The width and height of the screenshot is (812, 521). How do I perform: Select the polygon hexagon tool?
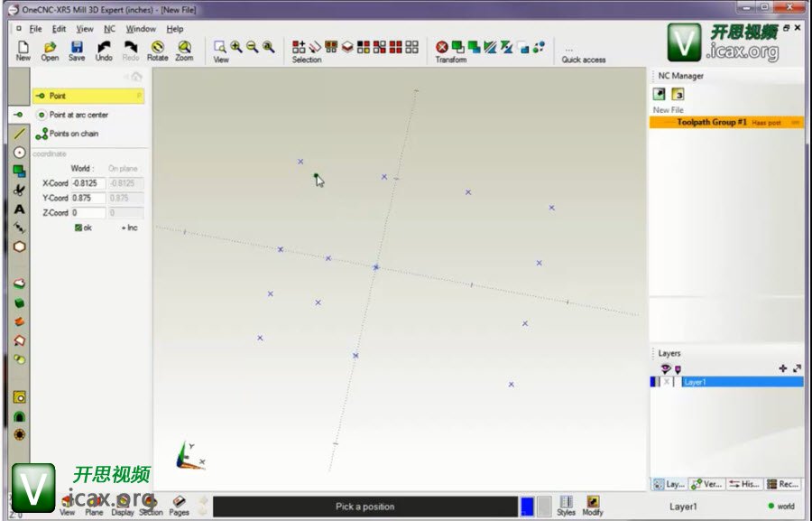pos(19,247)
